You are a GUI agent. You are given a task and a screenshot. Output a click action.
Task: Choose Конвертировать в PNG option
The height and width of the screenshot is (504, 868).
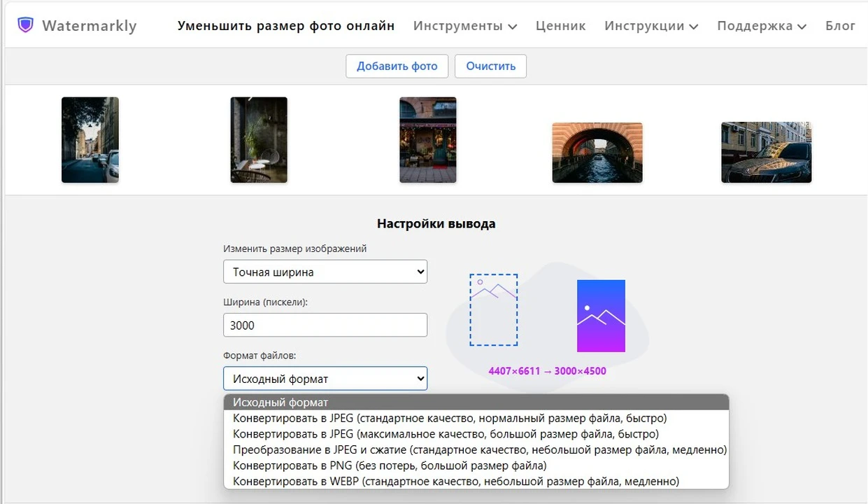390,465
